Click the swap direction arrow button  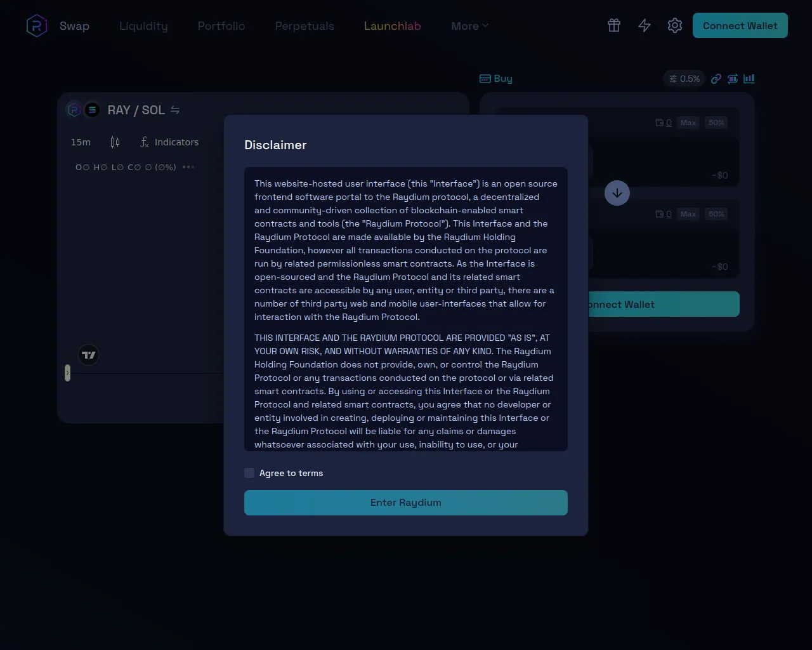[x=617, y=193]
